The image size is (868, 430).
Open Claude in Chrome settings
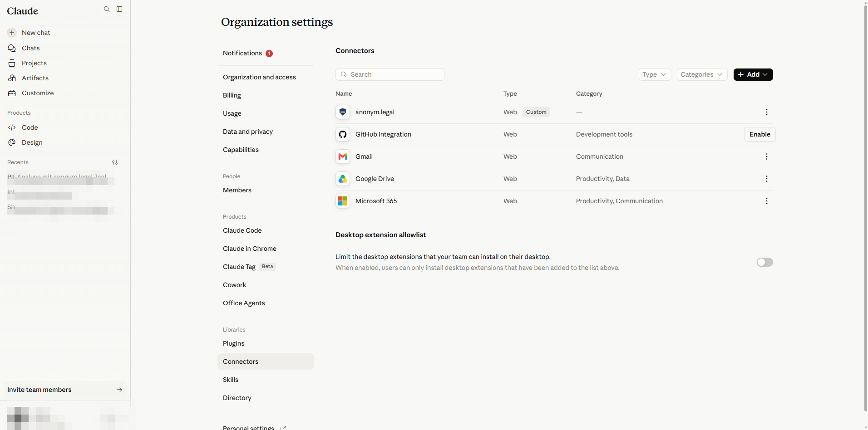click(x=250, y=249)
